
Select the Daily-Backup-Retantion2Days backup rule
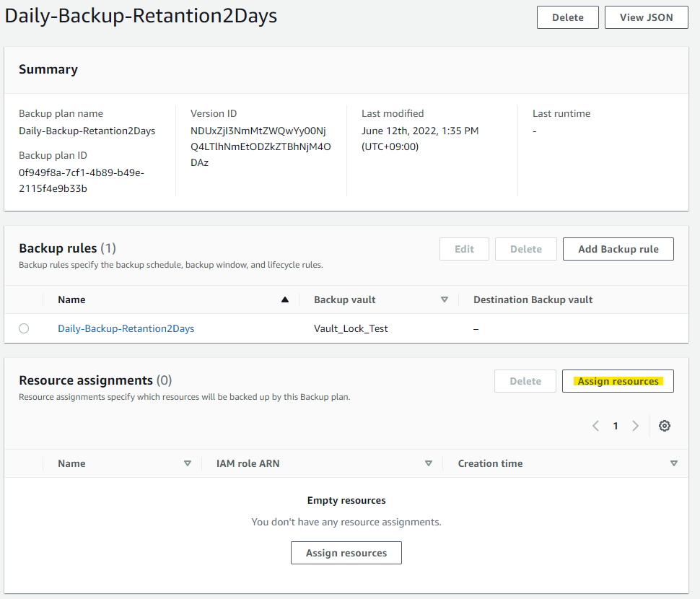coord(24,328)
